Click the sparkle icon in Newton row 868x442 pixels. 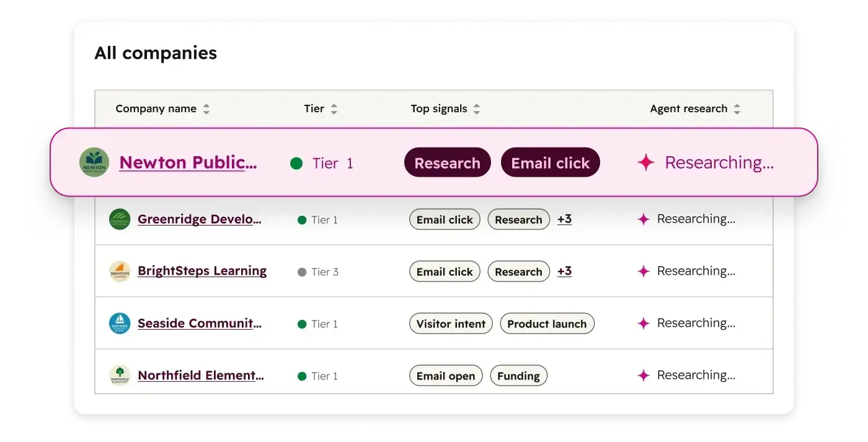(646, 162)
